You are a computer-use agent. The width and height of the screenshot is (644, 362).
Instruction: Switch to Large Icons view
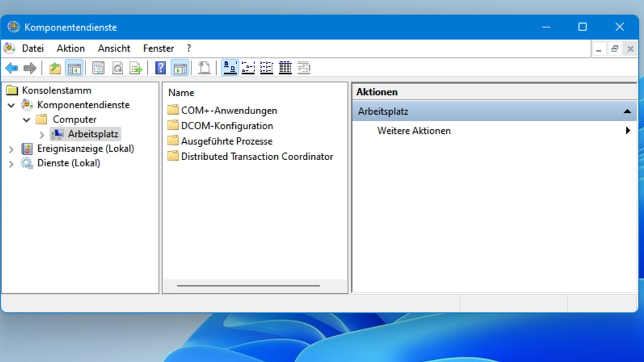coord(230,68)
